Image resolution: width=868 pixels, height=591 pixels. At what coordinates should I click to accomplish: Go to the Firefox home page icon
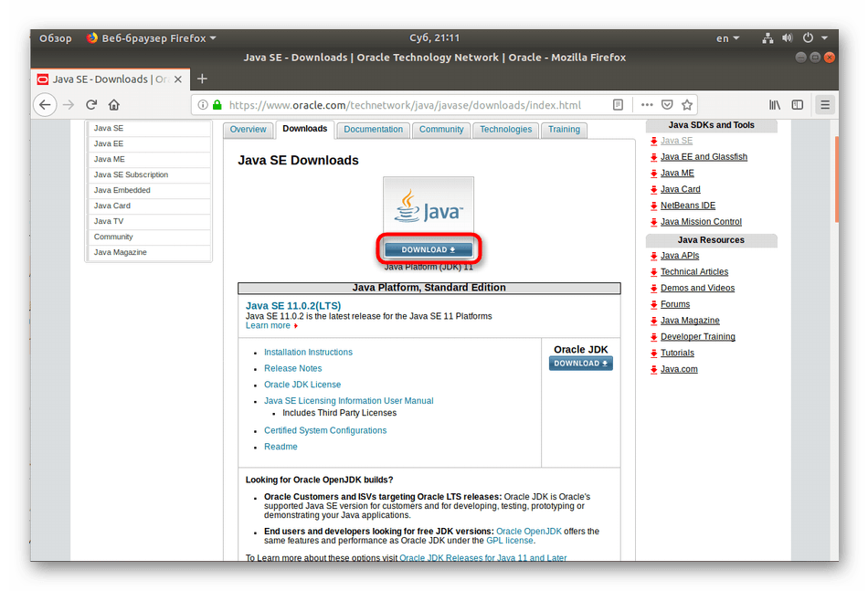[x=114, y=105]
